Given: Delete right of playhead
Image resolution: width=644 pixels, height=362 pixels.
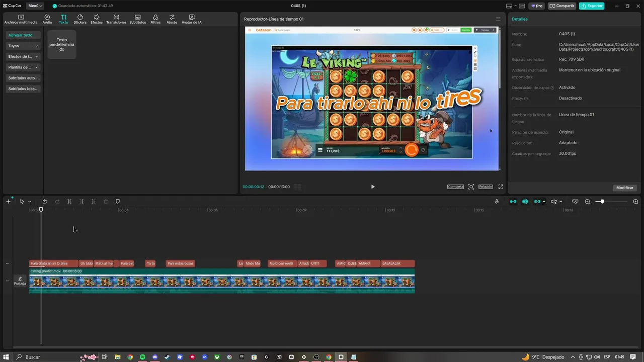Looking at the screenshot, I should (94, 201).
